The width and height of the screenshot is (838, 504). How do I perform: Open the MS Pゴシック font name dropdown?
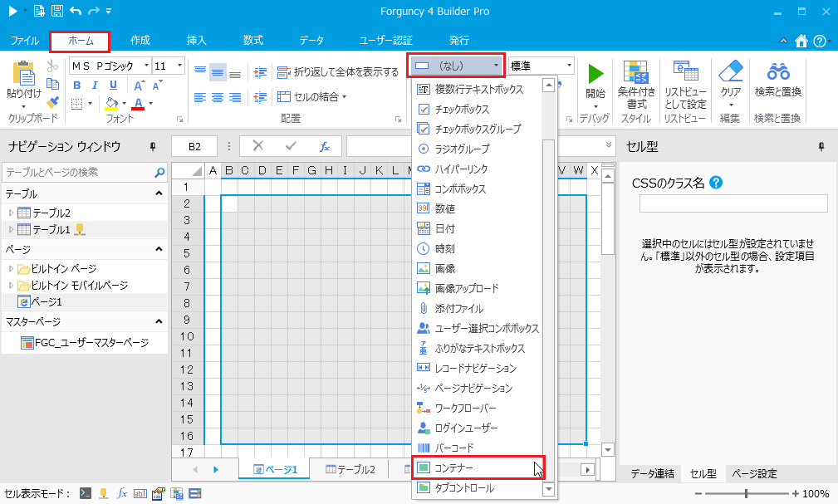tap(146, 66)
